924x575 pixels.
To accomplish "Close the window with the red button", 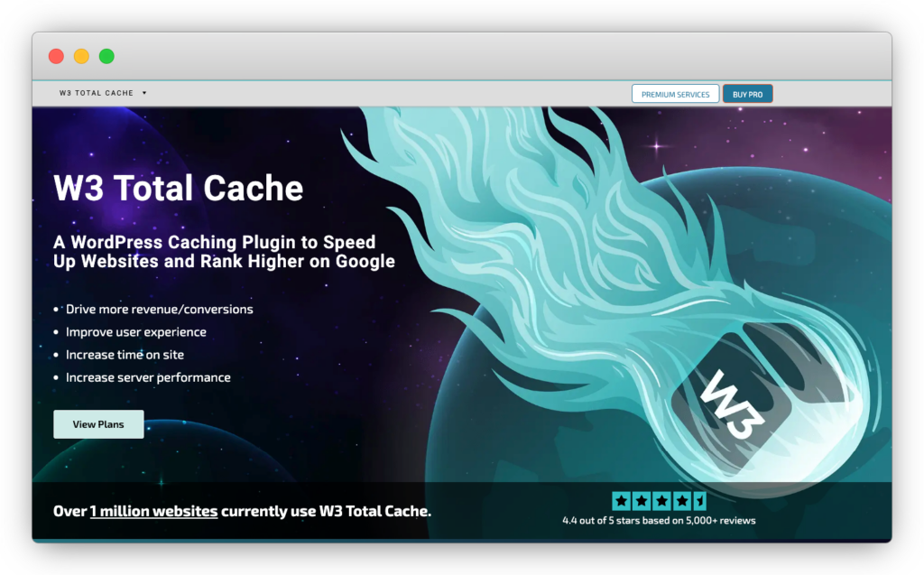I will pyautogui.click(x=56, y=56).
